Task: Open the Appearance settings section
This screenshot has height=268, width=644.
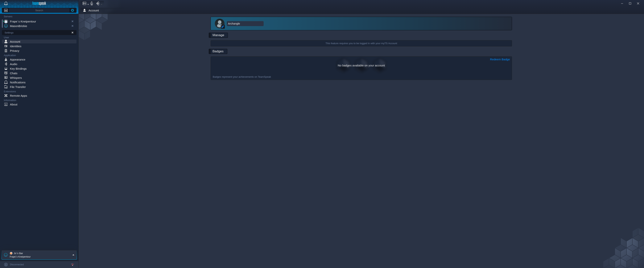Action: coord(18,59)
